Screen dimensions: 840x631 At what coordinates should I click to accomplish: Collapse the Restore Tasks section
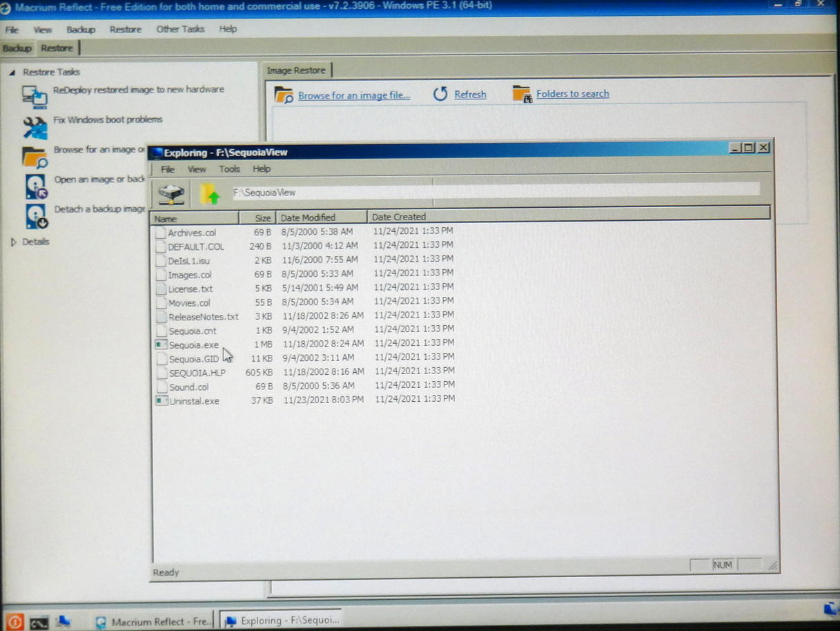click(12, 72)
